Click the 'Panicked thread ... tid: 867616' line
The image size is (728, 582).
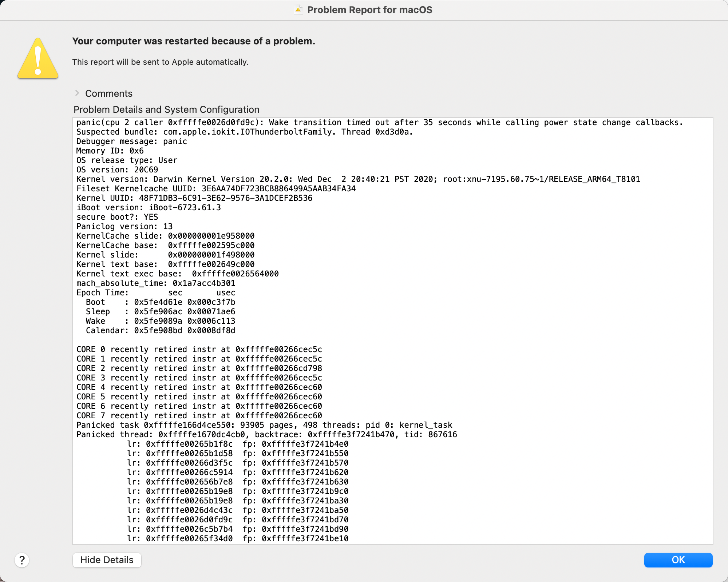coord(267,435)
